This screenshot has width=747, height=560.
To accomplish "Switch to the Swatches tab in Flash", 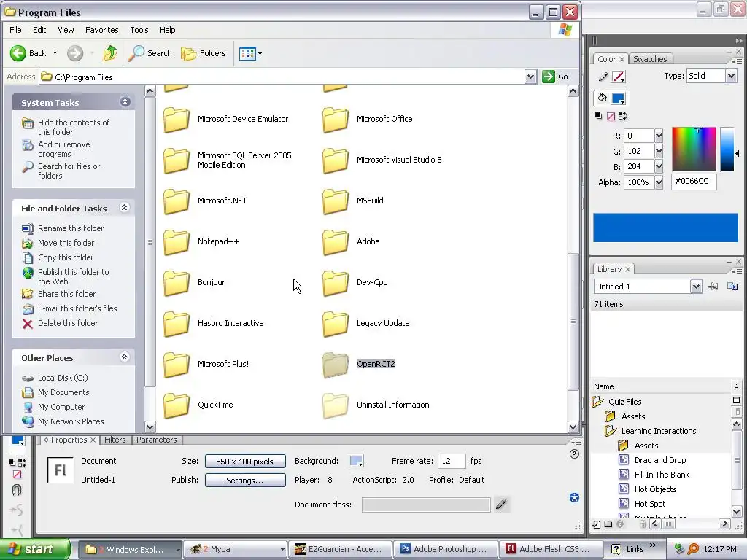I will (650, 59).
